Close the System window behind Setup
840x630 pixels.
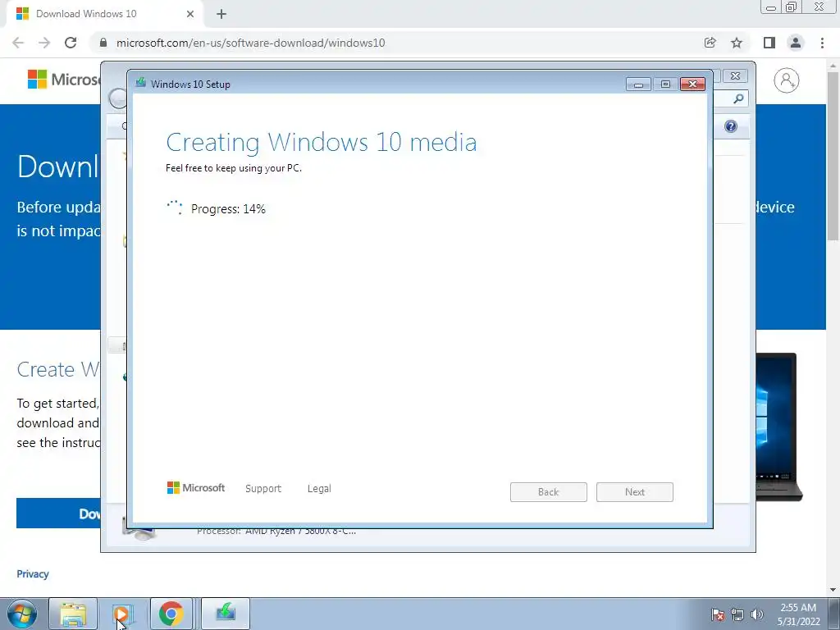click(736, 76)
